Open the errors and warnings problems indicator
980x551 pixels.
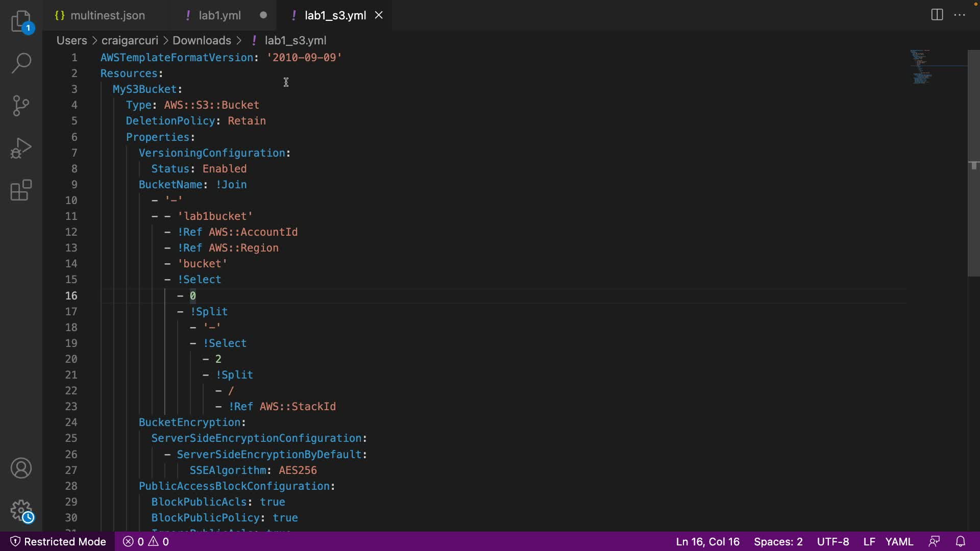(x=146, y=541)
